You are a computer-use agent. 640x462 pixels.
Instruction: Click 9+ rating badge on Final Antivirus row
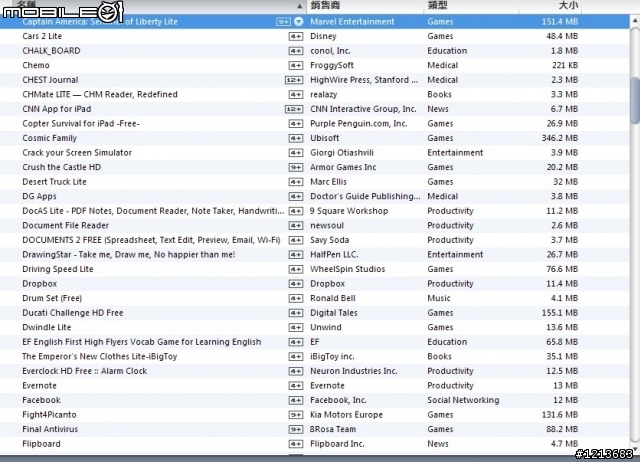pyautogui.click(x=296, y=429)
